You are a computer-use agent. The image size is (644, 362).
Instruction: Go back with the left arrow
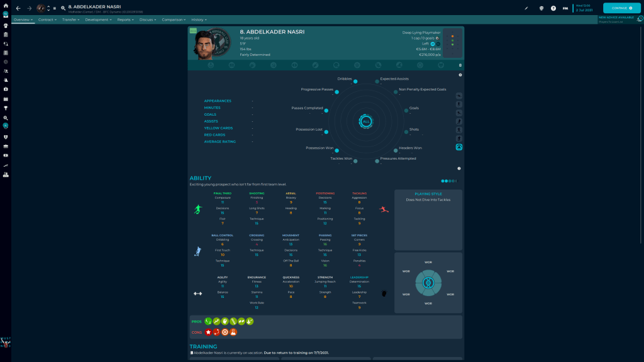(x=18, y=8)
